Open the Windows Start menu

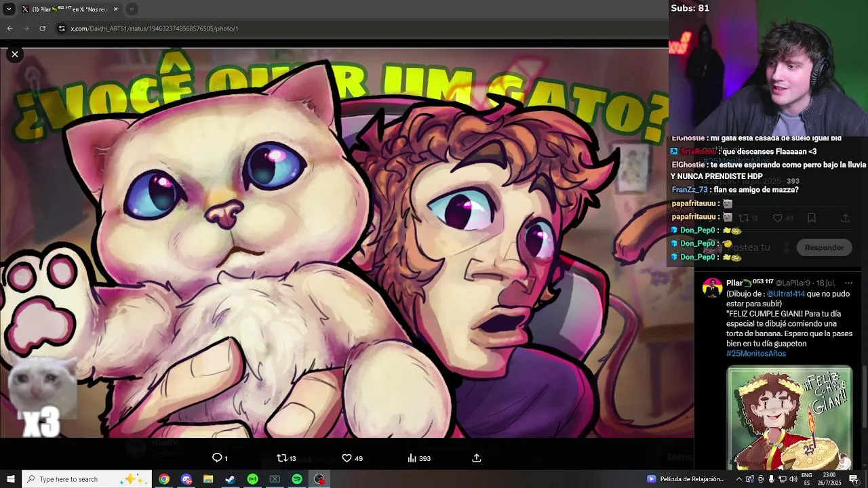tap(10, 479)
